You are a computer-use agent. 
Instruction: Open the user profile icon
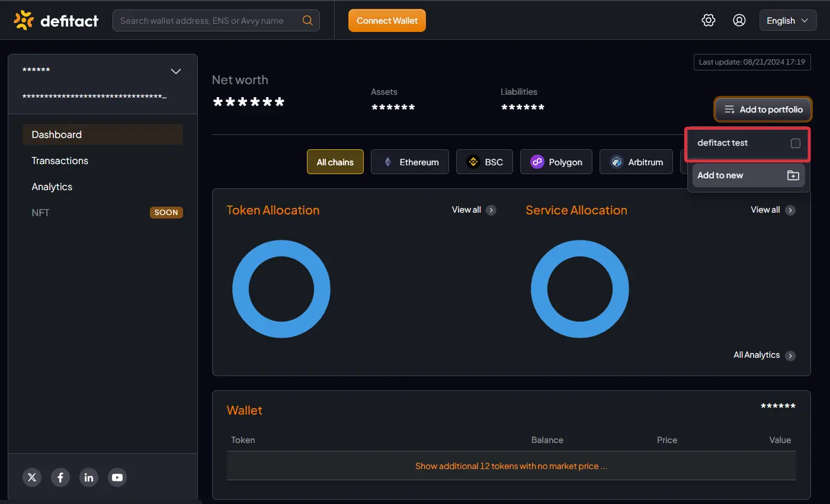click(x=739, y=21)
